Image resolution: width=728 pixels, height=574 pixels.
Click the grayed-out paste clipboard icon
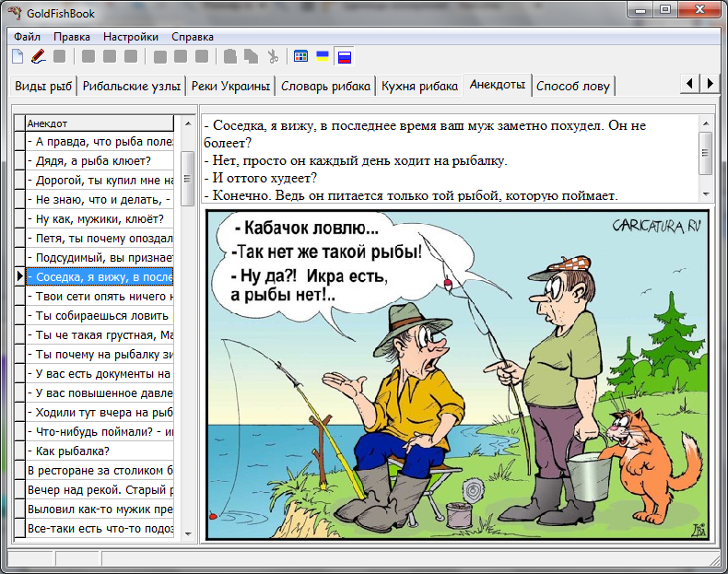tap(230, 56)
